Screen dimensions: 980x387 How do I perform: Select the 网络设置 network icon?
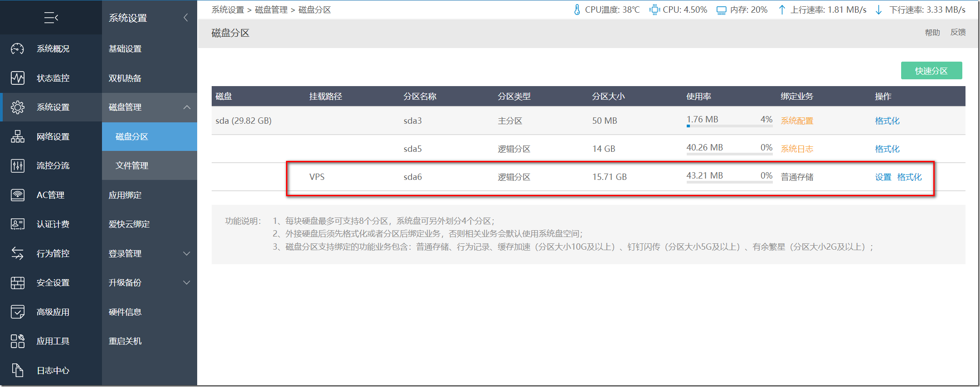18,136
